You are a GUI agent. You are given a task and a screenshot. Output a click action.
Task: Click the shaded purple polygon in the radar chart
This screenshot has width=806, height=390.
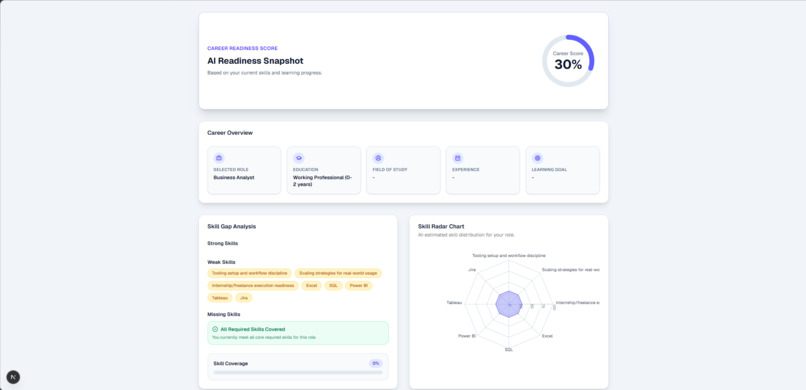[509, 304]
